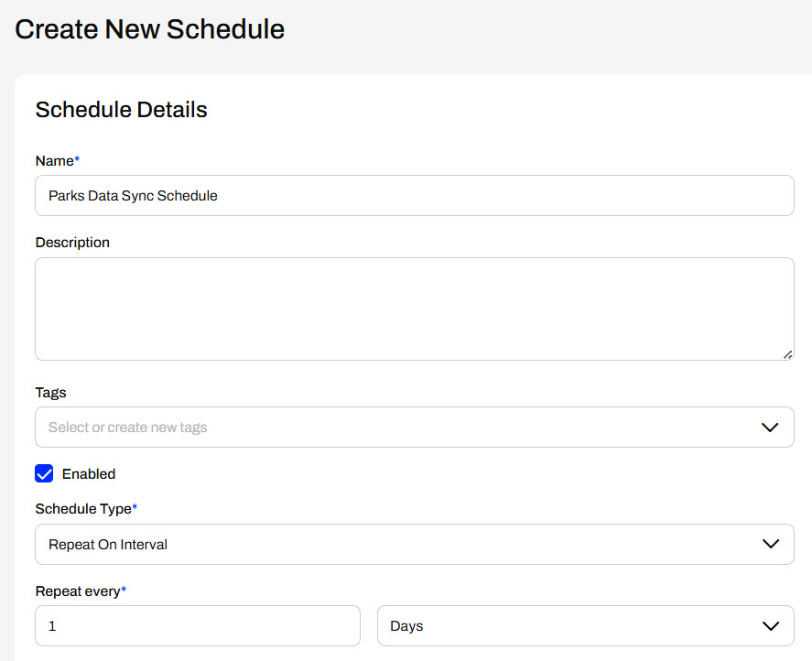Viewport: 812px width, 661px height.
Task: Uncheck the Enabled checkbox
Action: [x=44, y=473]
